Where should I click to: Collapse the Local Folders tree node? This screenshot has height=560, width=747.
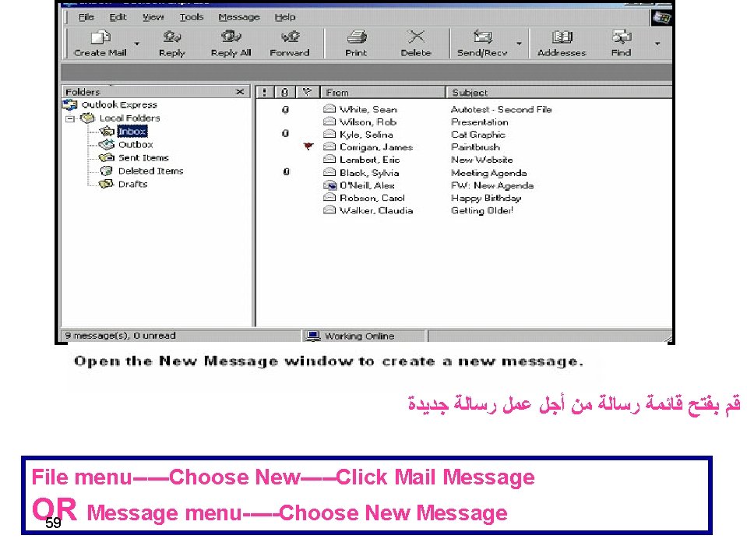click(x=71, y=118)
